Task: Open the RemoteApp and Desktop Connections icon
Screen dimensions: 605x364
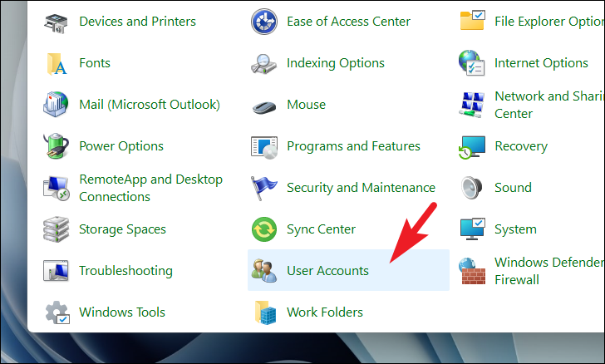Action: tap(56, 188)
